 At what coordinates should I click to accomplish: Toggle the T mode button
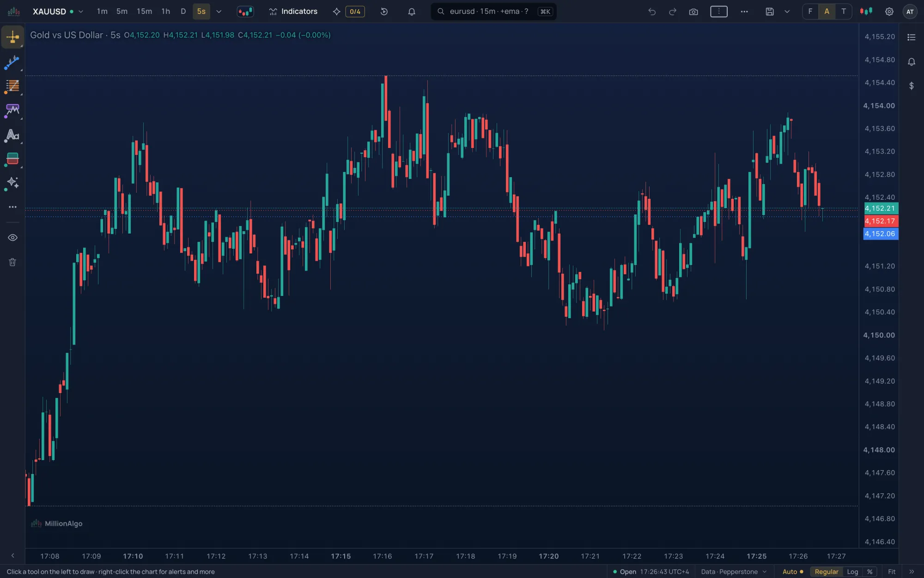pyautogui.click(x=844, y=12)
